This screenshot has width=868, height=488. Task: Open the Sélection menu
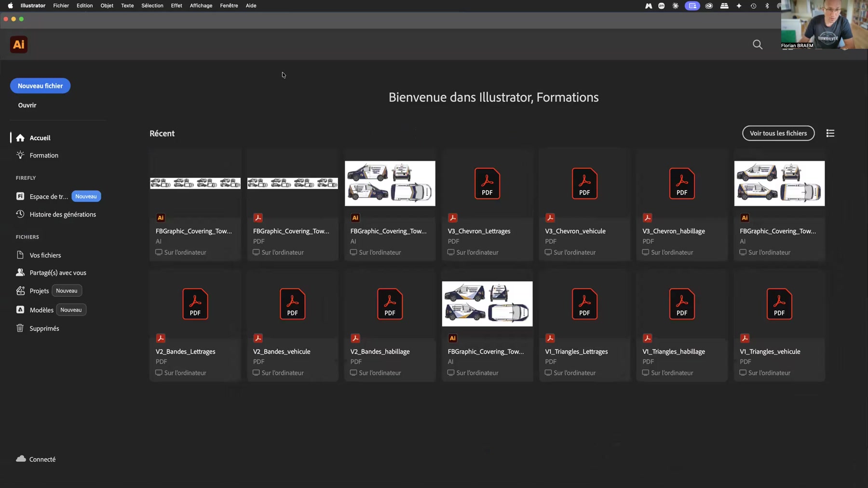coord(152,6)
